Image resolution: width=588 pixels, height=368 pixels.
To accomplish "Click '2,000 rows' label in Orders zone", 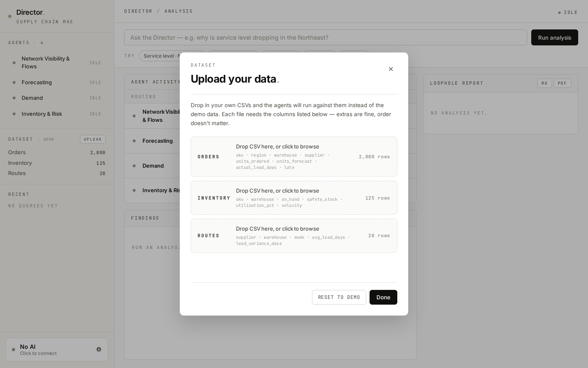I will pyautogui.click(x=374, y=157).
